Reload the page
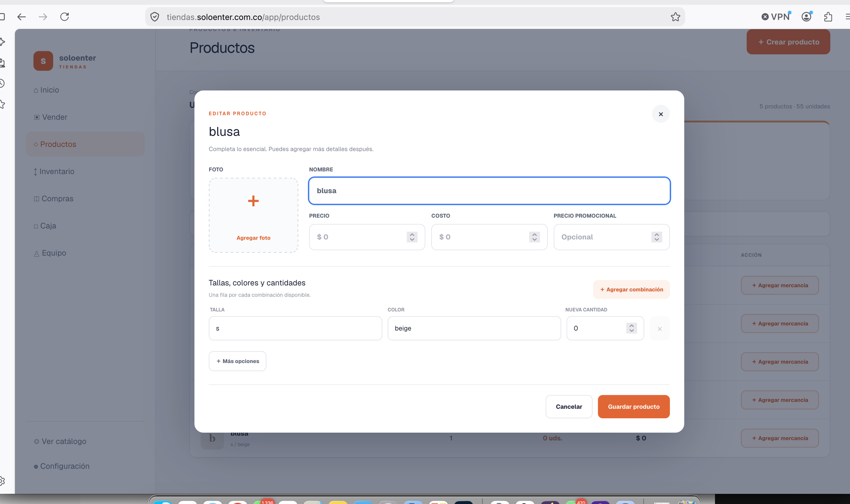This screenshot has width=850, height=504. coord(65,17)
